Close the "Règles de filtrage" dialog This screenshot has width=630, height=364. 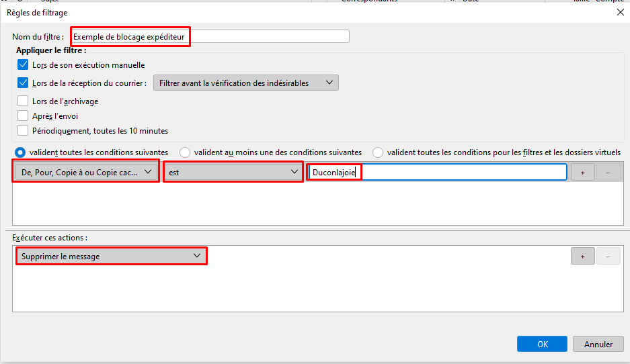click(621, 13)
